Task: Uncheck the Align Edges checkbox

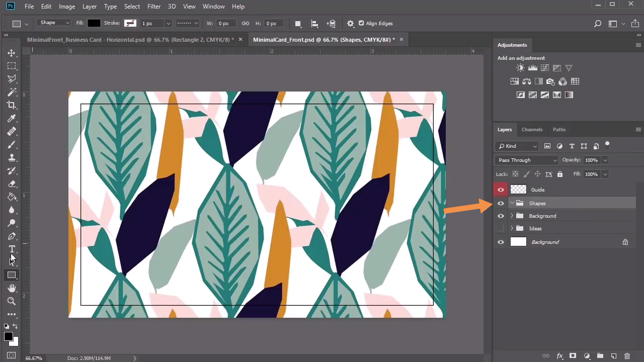Action: coord(361,23)
